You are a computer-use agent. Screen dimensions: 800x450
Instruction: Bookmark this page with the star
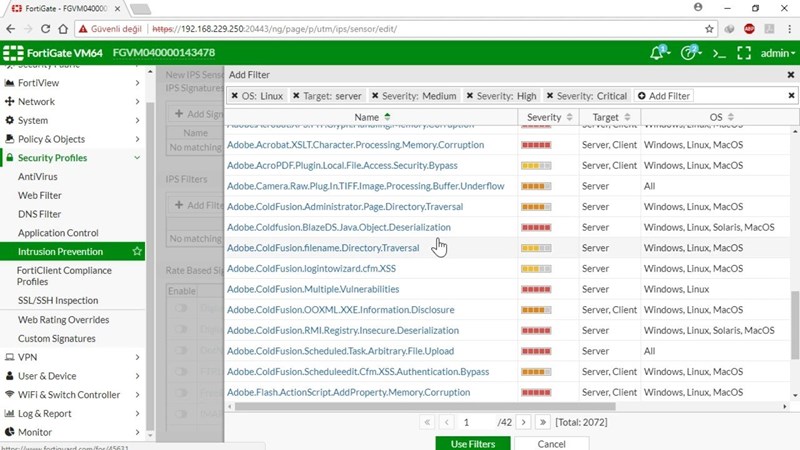tap(709, 29)
